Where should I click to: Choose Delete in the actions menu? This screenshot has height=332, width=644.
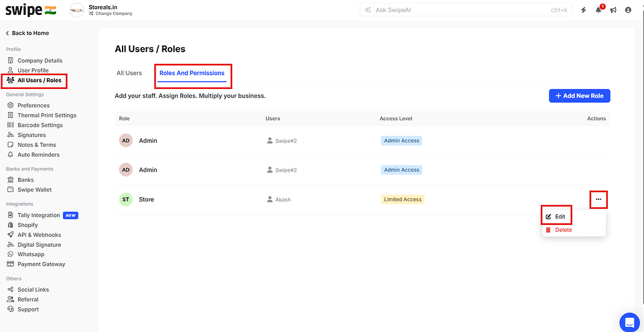point(563,230)
